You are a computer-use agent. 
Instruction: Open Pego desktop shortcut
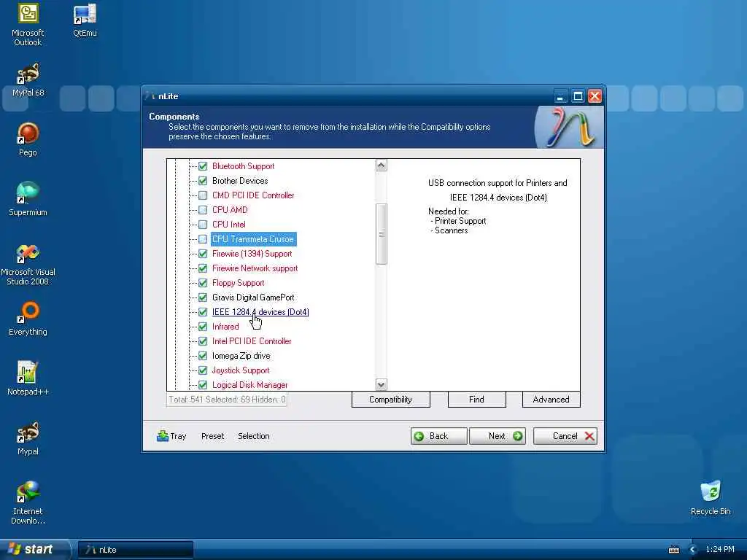click(28, 139)
